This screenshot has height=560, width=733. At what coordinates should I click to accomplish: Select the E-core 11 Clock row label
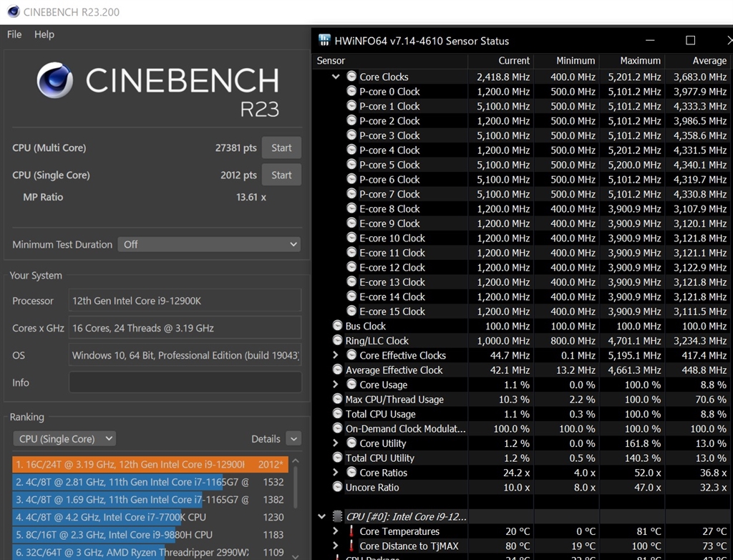(392, 253)
